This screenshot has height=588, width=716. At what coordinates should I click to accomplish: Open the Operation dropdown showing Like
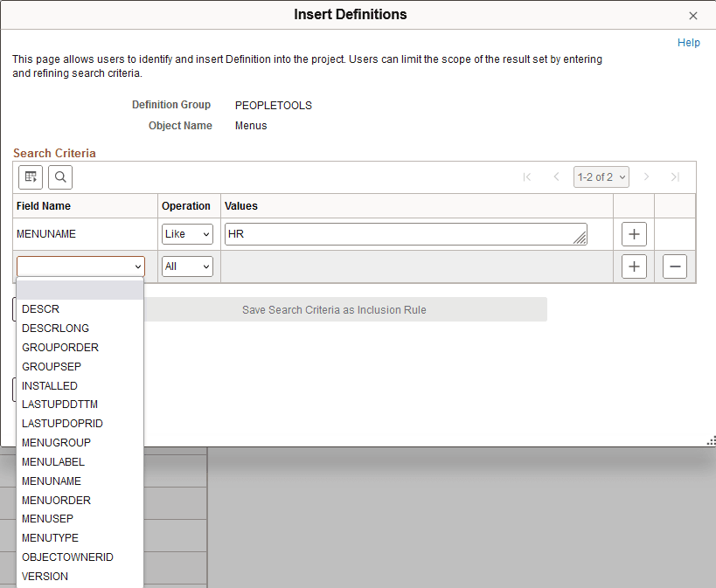[x=187, y=233]
